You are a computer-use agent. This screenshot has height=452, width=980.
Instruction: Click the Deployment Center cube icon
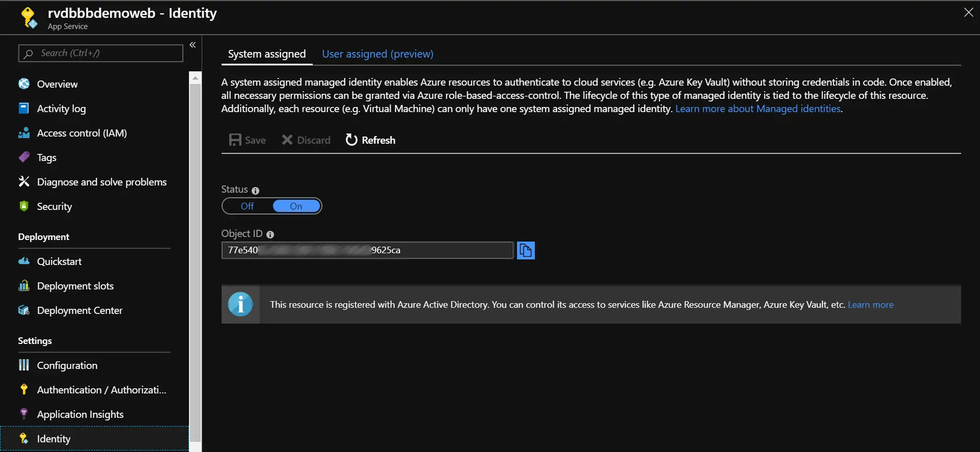coord(24,310)
